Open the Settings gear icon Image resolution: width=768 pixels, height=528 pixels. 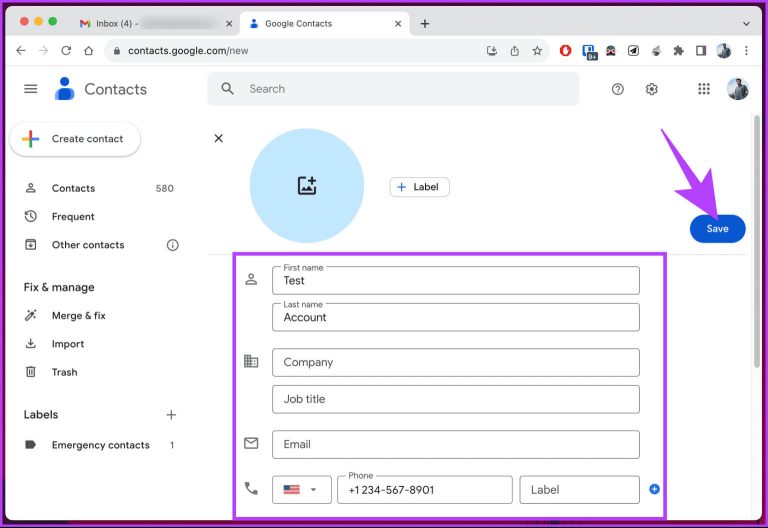coord(652,89)
